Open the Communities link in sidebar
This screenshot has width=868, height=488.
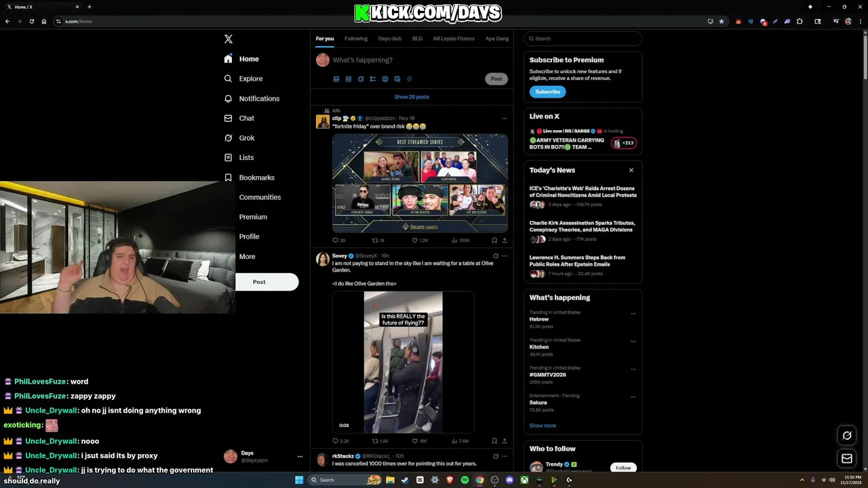tap(260, 197)
